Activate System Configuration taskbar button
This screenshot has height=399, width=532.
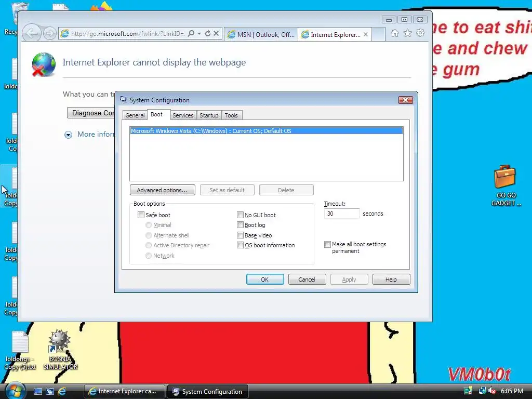point(208,391)
